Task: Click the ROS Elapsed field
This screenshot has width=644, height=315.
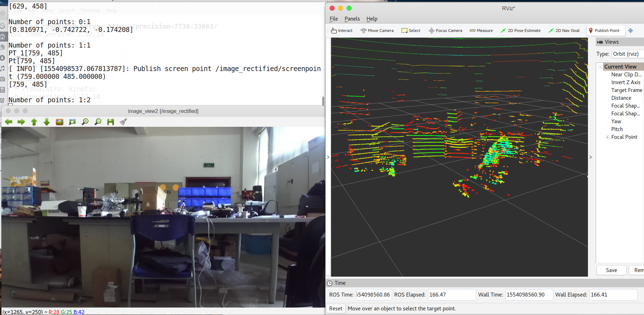Action: [x=451, y=295]
